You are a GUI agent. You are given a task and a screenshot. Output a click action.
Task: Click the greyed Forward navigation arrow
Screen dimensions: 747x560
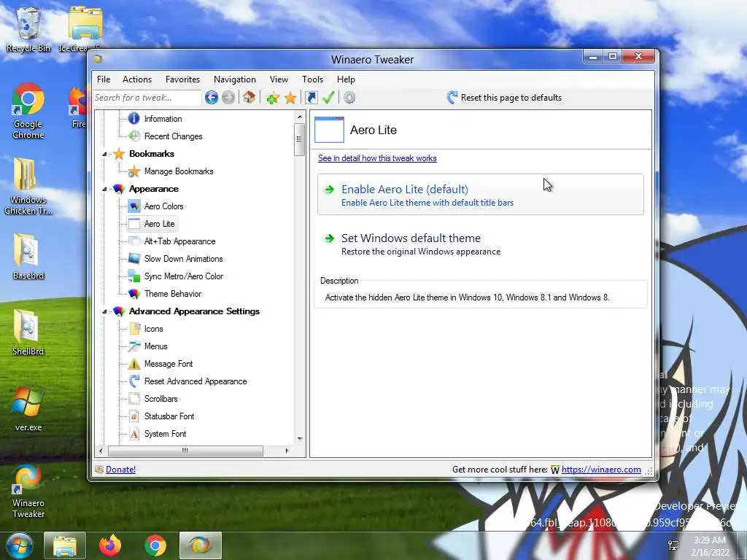[228, 98]
